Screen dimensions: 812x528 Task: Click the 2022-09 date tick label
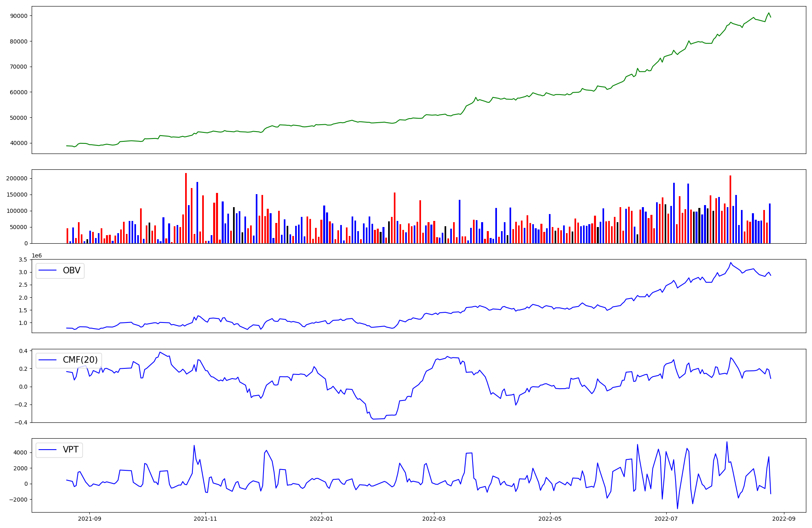(x=784, y=518)
